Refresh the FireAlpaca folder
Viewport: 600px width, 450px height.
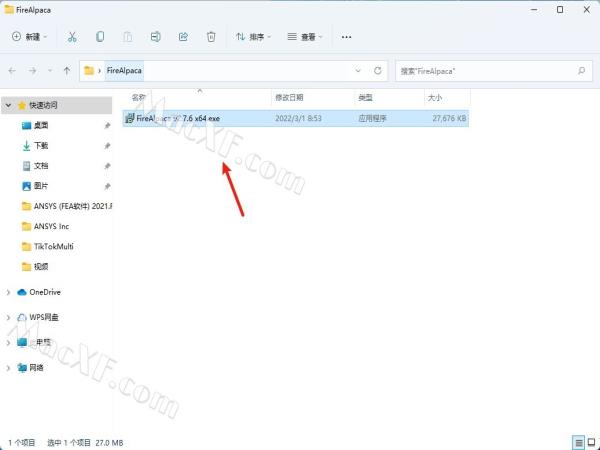(378, 70)
